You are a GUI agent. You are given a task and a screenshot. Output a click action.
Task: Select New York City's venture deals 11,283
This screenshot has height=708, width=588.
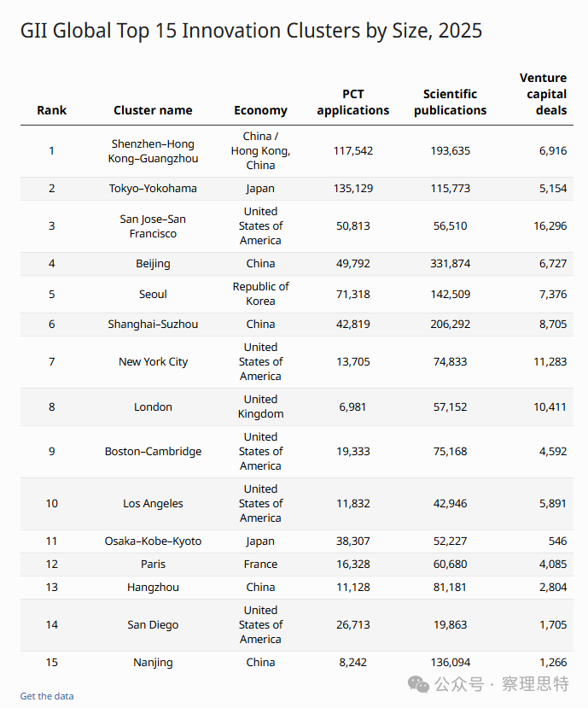click(550, 361)
